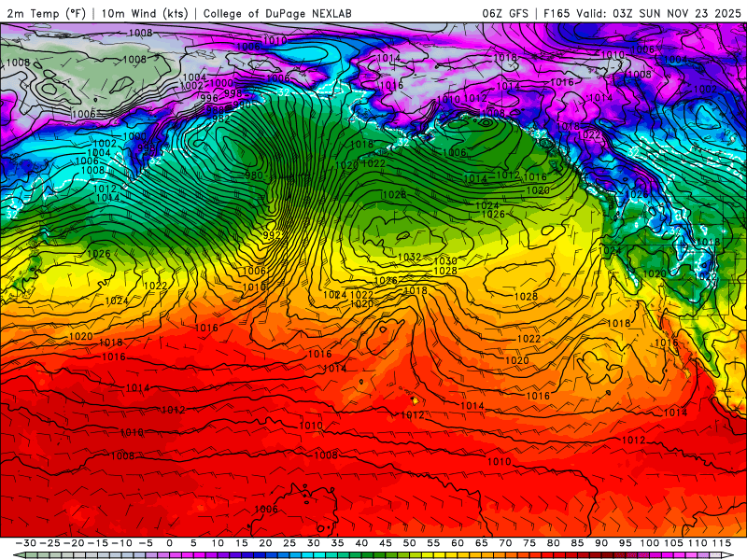Click the 1030 isobar label
This screenshot has width=747, height=560.
click(x=445, y=261)
